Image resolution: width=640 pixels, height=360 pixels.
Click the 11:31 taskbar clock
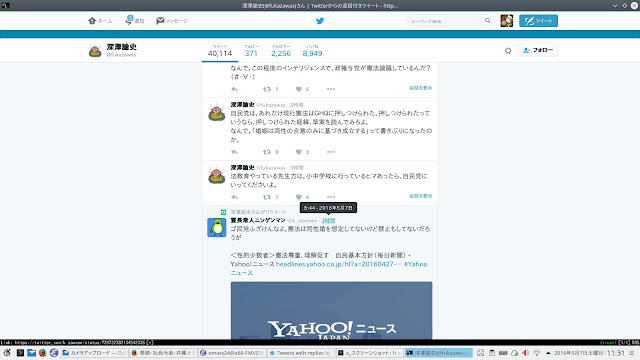coord(616,353)
